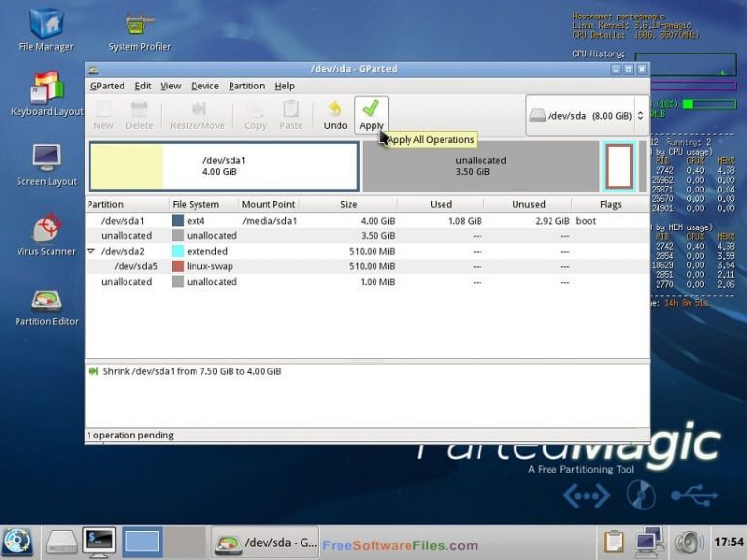Click the Undo arrow toolbar icon
Viewport: 747px width, 560px height.
(x=335, y=109)
